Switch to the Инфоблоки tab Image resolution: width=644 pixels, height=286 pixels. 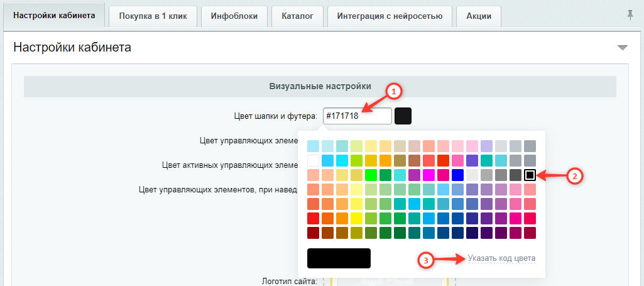[234, 16]
